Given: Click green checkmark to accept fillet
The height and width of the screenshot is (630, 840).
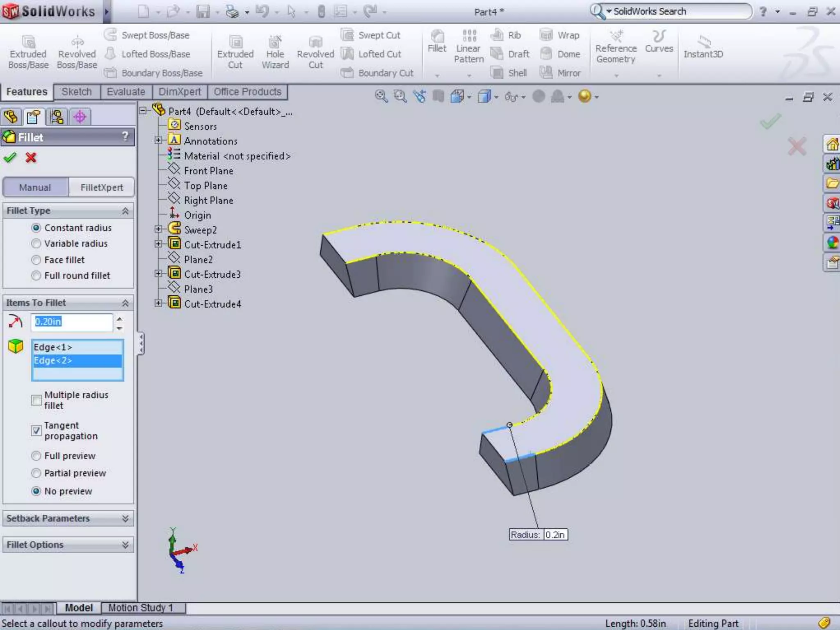Looking at the screenshot, I should 10,157.
